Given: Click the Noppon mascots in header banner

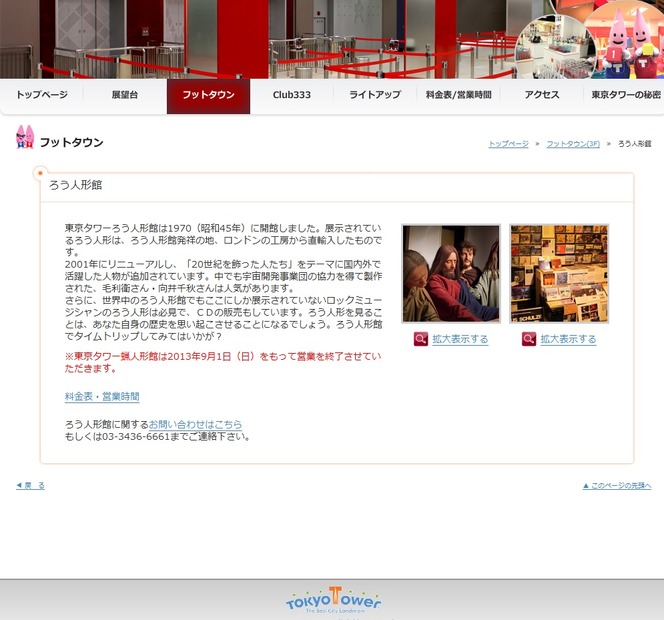Looking at the screenshot, I should click(x=629, y=44).
